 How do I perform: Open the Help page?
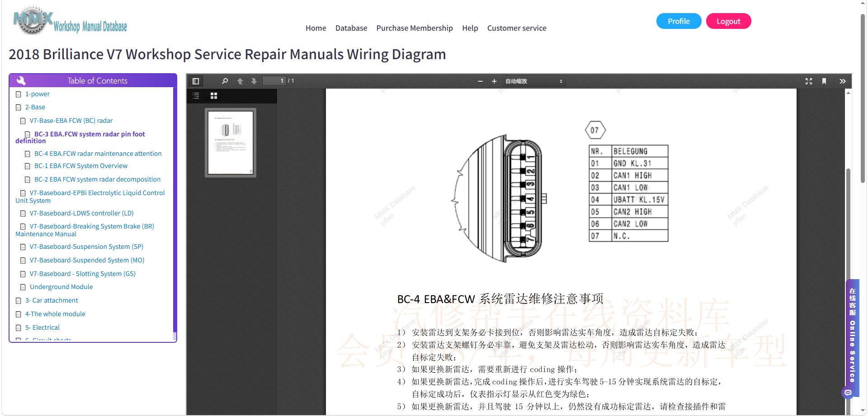(470, 28)
